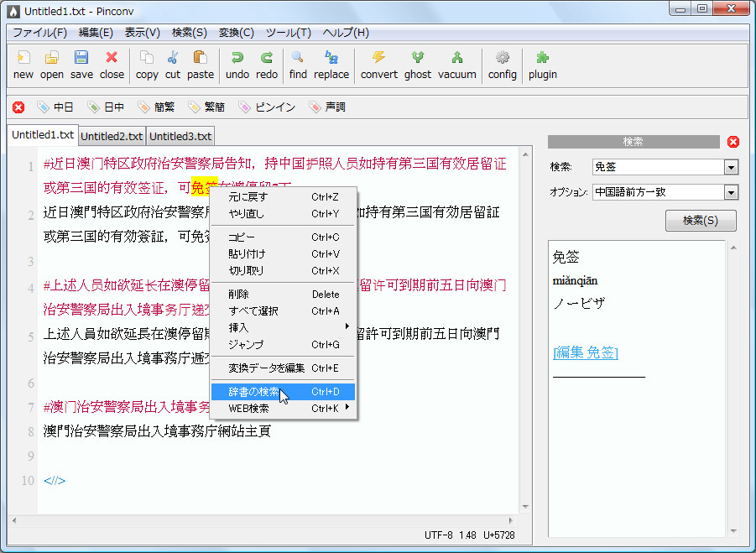Select the 中日 conversion tag
756x553 pixels.
[55, 107]
